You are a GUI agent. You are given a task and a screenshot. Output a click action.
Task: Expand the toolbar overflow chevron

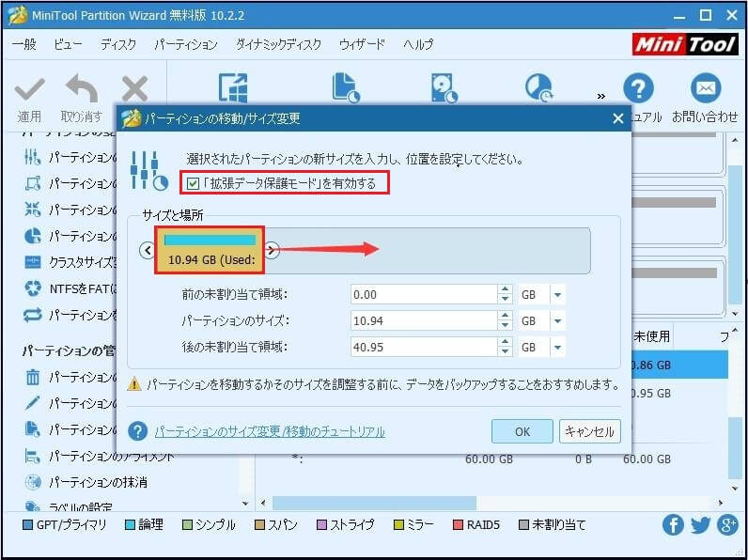601,97
